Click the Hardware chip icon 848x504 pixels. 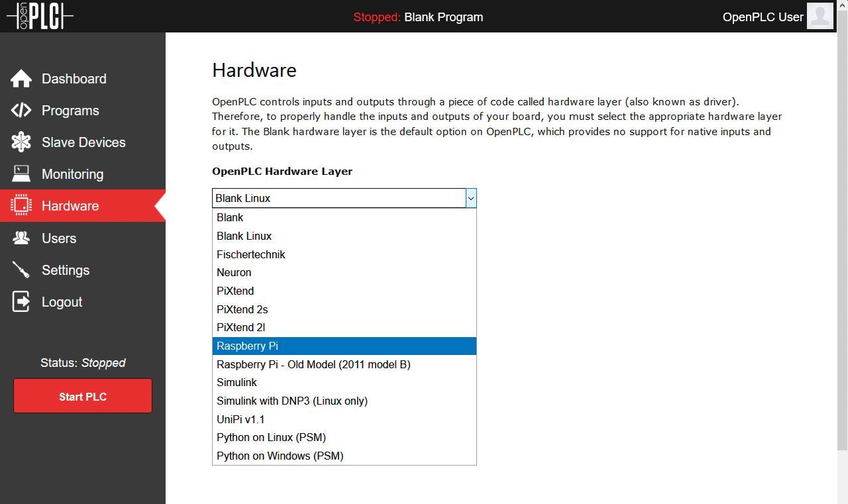pyautogui.click(x=21, y=206)
